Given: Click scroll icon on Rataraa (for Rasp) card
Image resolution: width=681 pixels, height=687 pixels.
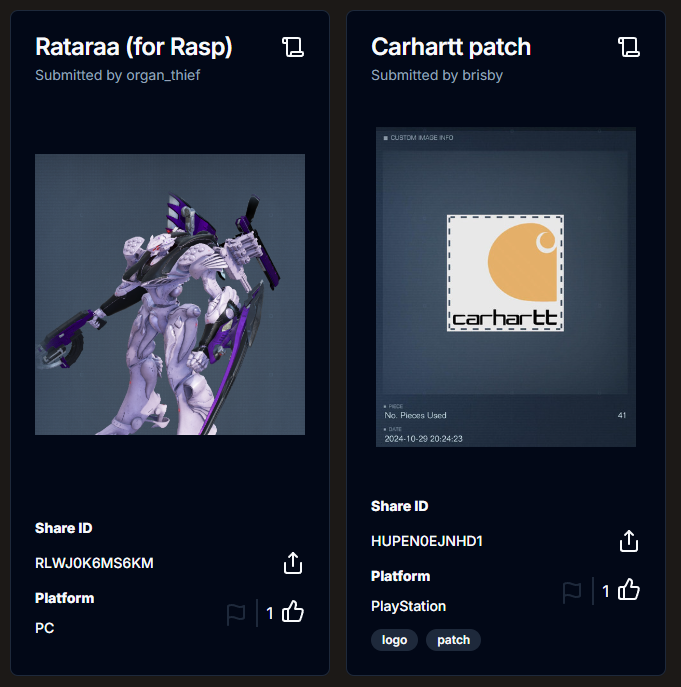Looking at the screenshot, I should 293,47.
